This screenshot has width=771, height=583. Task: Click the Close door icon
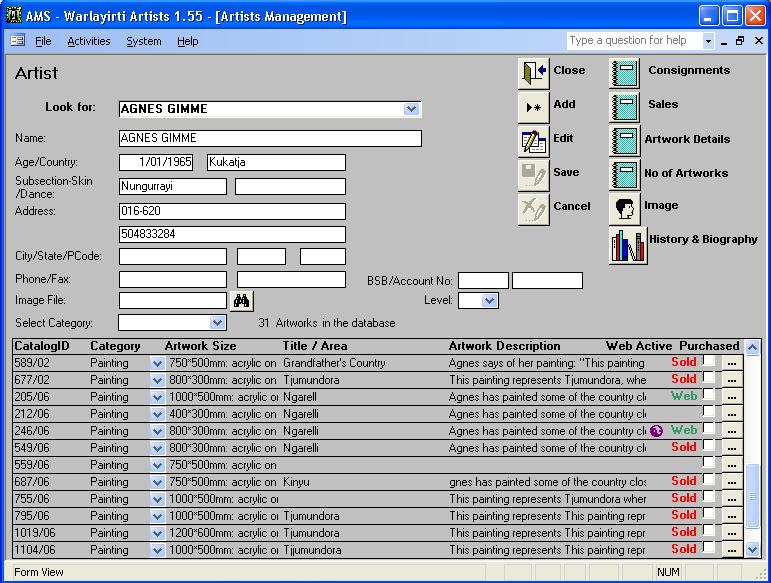point(534,73)
